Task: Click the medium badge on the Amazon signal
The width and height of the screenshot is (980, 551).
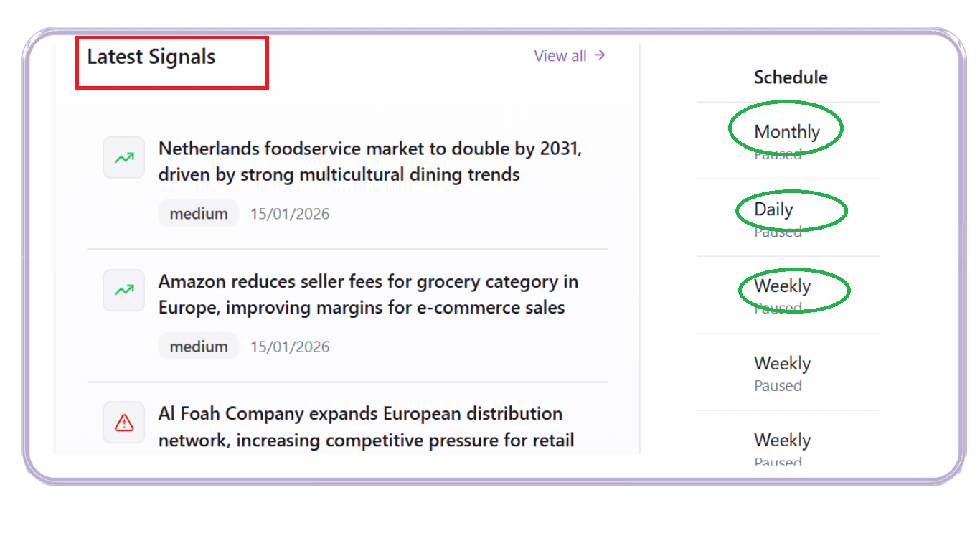Action: tap(199, 347)
